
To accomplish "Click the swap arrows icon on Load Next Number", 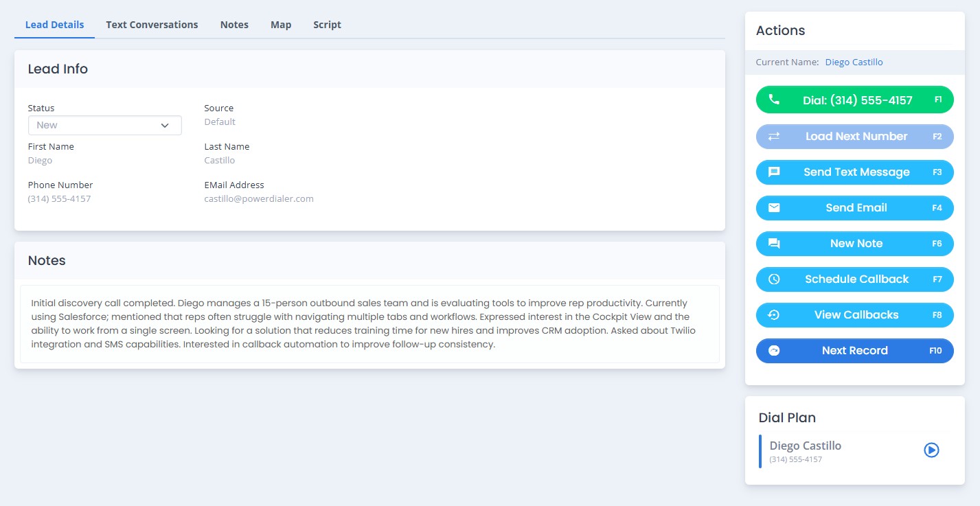I will [x=774, y=136].
